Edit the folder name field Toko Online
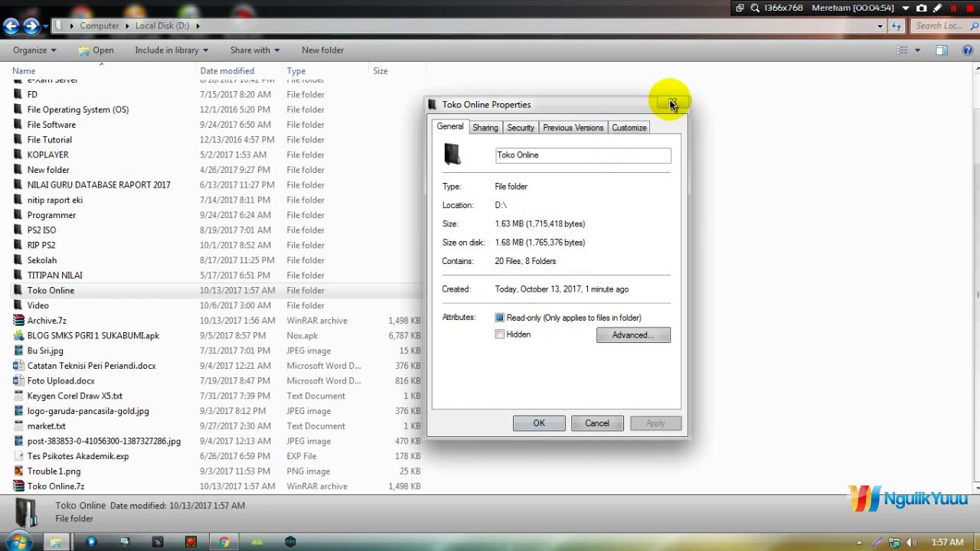This screenshot has height=551, width=980. point(583,155)
